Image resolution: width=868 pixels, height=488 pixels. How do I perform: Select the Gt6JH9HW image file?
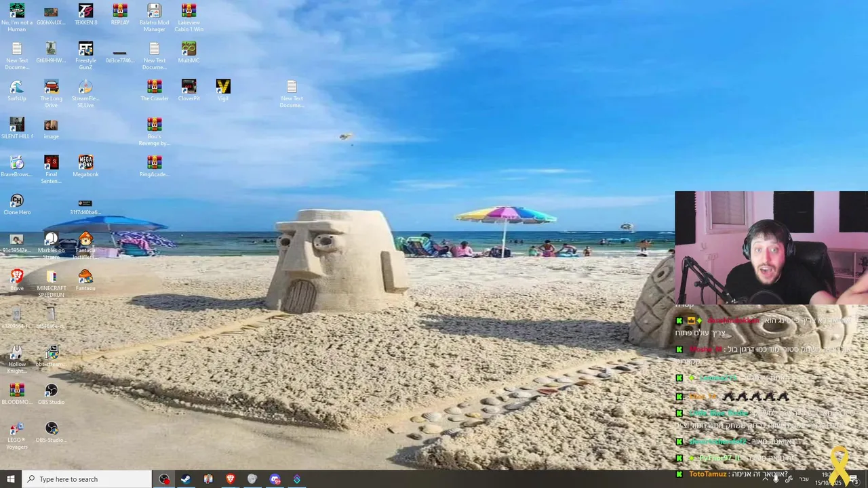pos(51,52)
